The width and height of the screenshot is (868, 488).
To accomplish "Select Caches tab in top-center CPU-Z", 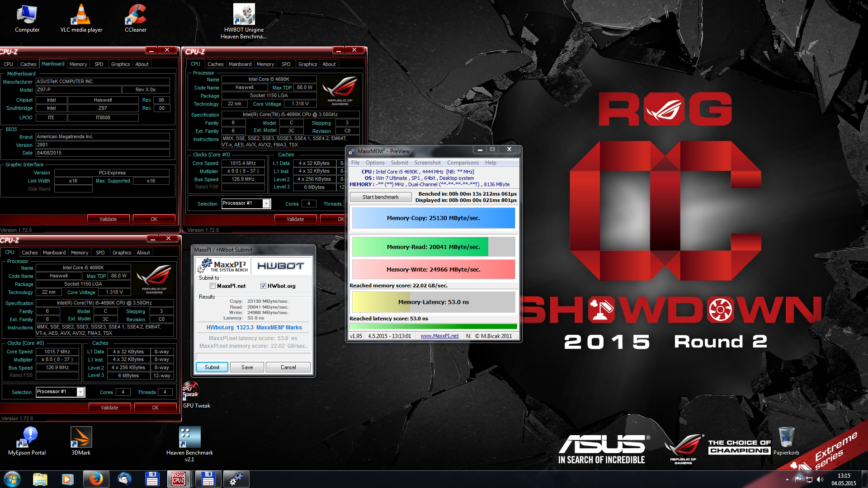I will [x=215, y=64].
